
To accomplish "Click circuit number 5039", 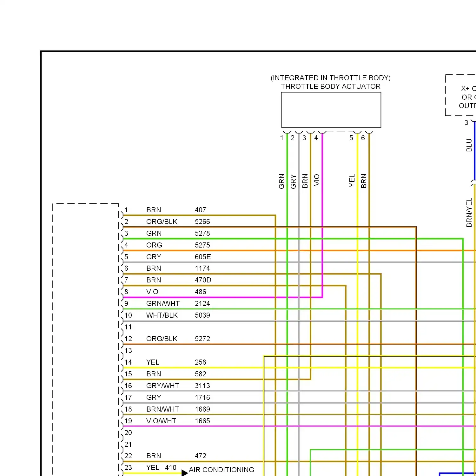I will point(202,315).
